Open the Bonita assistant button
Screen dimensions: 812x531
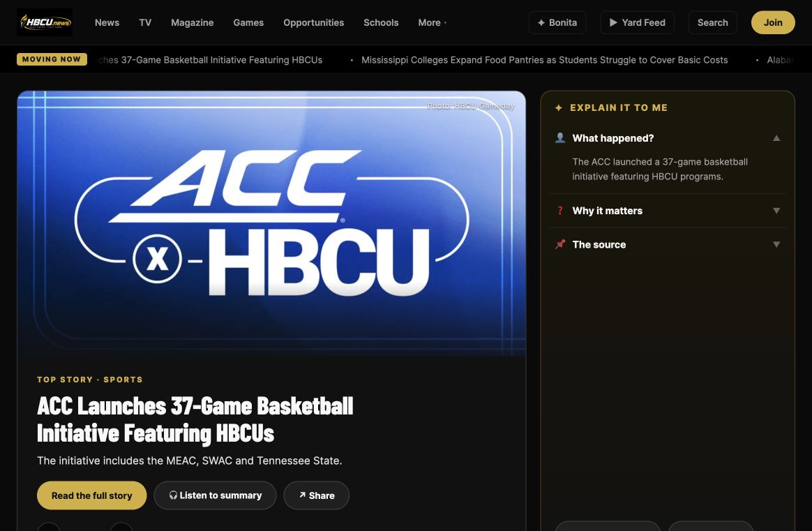click(x=557, y=23)
